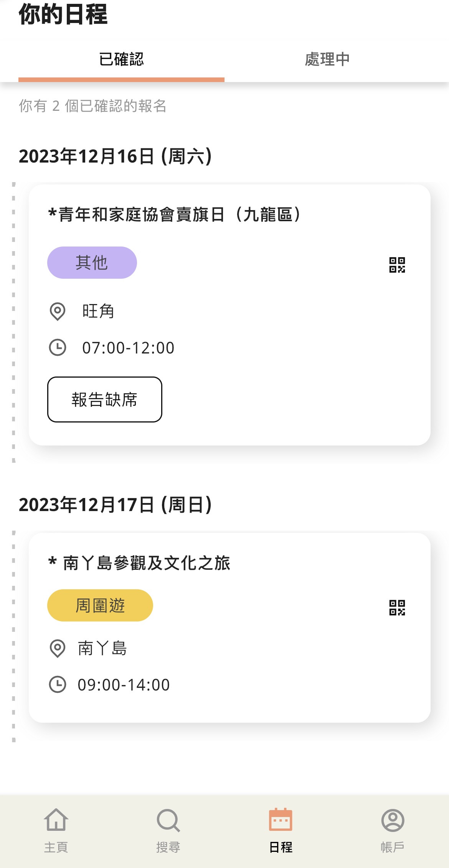Tap the Mong Kok location pin icon
This screenshot has height=868, width=449.
click(x=58, y=311)
